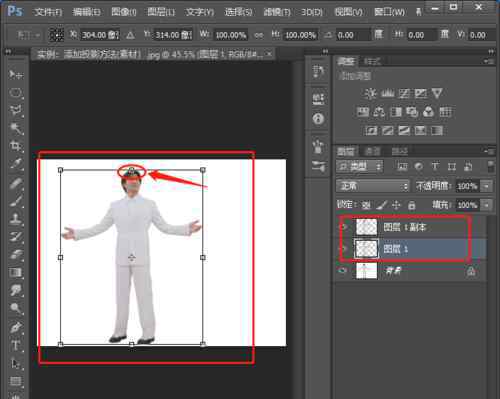This screenshot has width=500, height=399.
Task: Switch to the 通道 channels tab
Action: pyautogui.click(x=372, y=152)
